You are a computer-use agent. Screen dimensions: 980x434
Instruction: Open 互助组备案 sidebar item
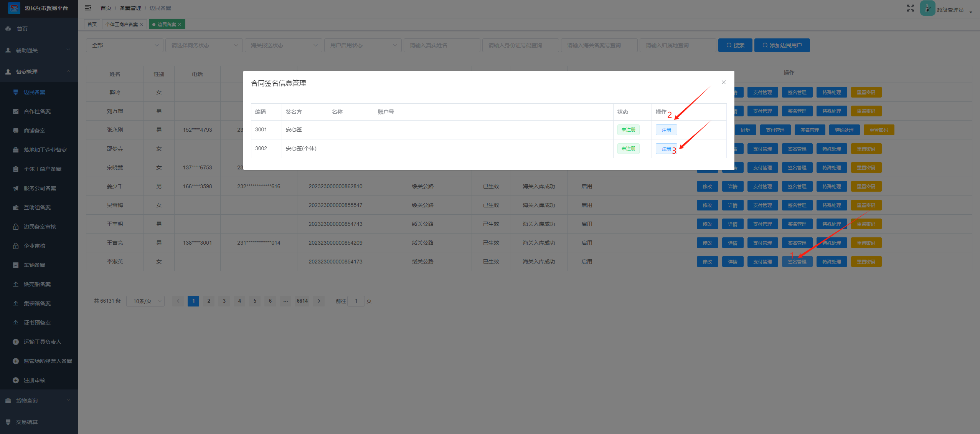coord(39,207)
